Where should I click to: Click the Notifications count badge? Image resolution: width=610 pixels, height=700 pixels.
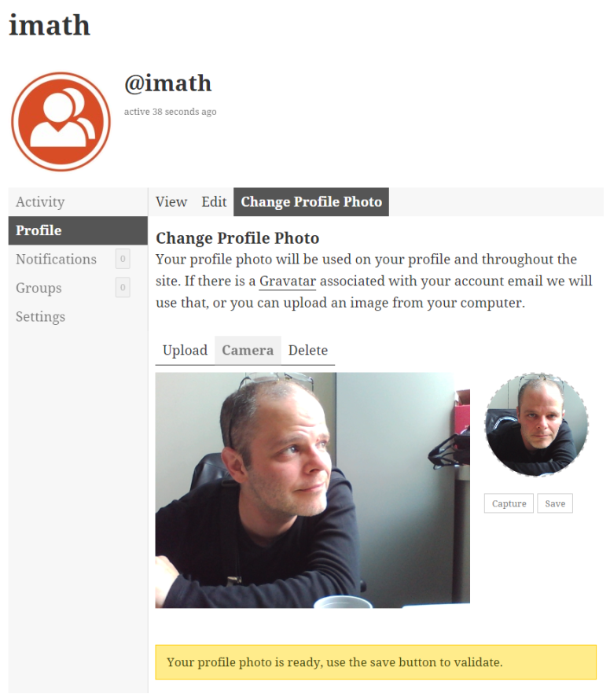click(123, 259)
